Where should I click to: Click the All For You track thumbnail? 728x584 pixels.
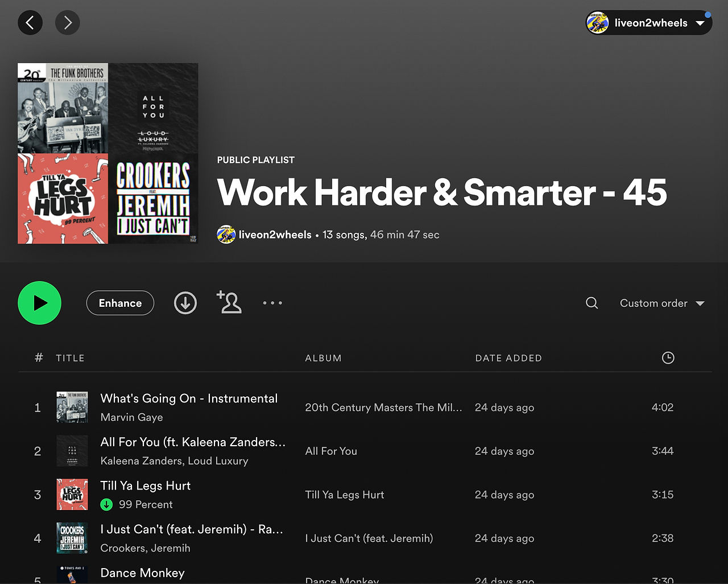point(72,451)
